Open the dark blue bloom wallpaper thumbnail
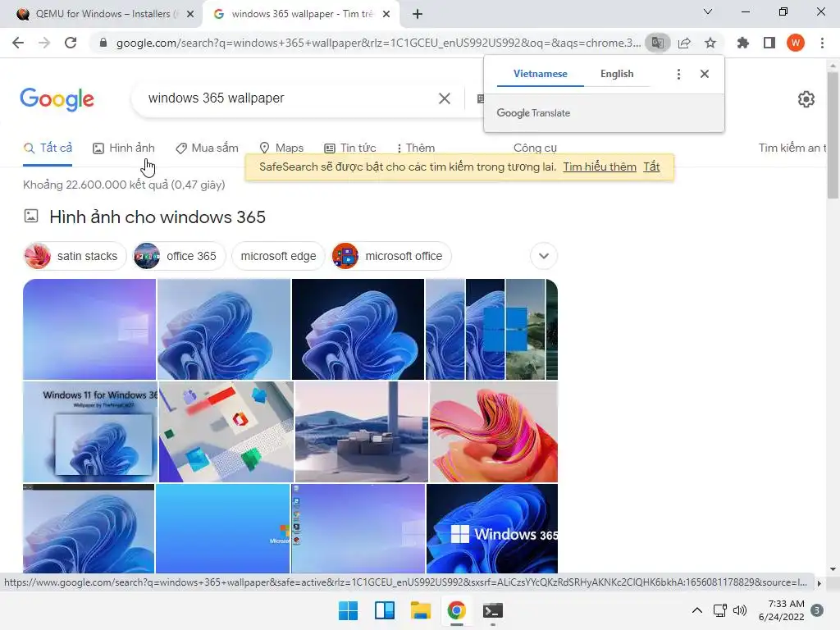840x630 pixels. [x=358, y=330]
